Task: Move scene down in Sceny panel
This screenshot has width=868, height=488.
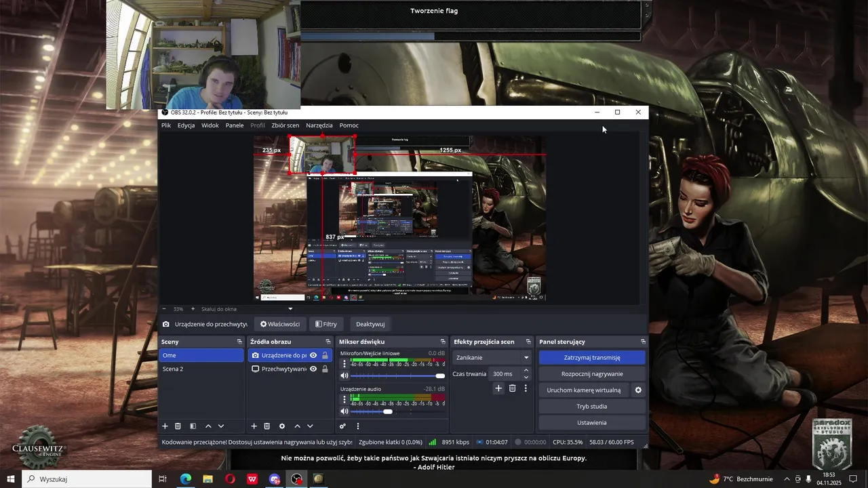Action: coord(221,426)
